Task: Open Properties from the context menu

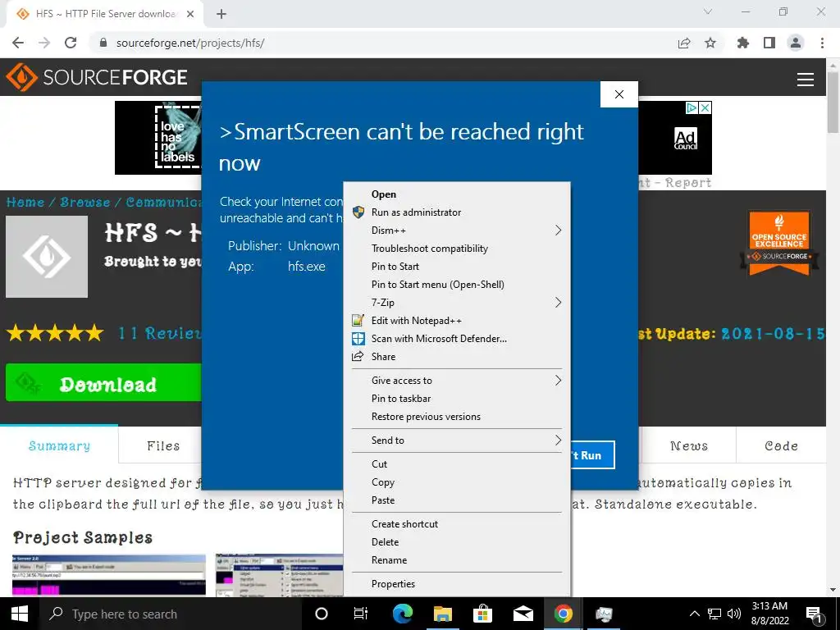Action: coord(457,584)
